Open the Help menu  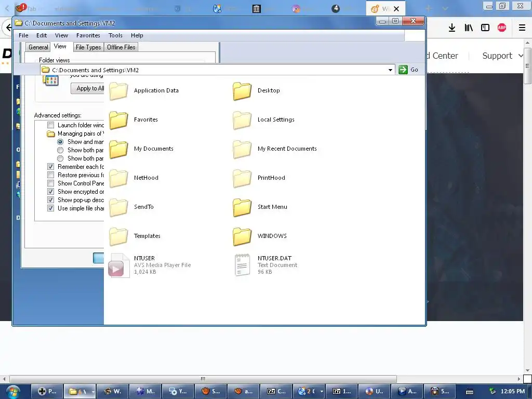point(137,35)
